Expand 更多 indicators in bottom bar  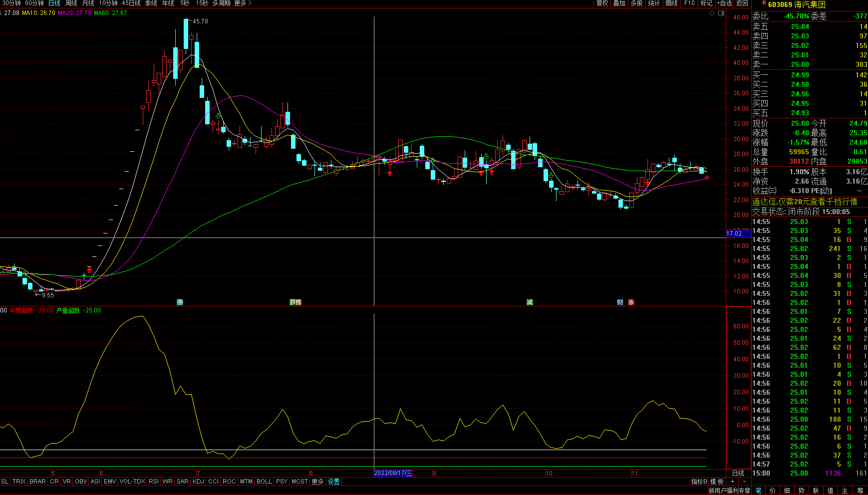[x=317, y=482]
